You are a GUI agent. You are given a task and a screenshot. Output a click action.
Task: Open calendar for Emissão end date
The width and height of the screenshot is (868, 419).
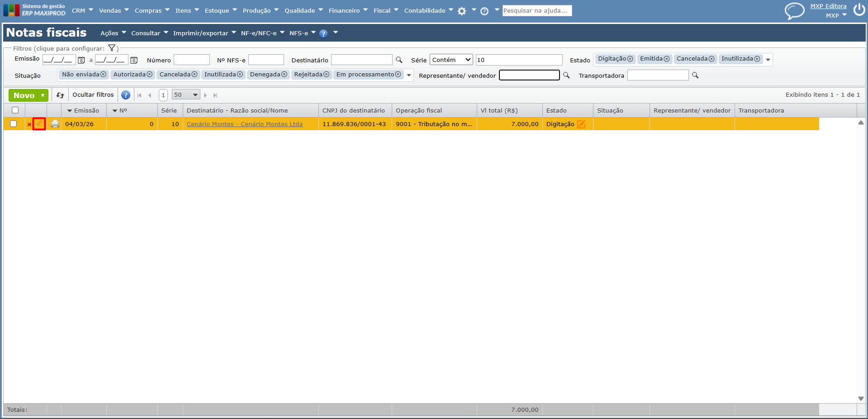pos(134,60)
